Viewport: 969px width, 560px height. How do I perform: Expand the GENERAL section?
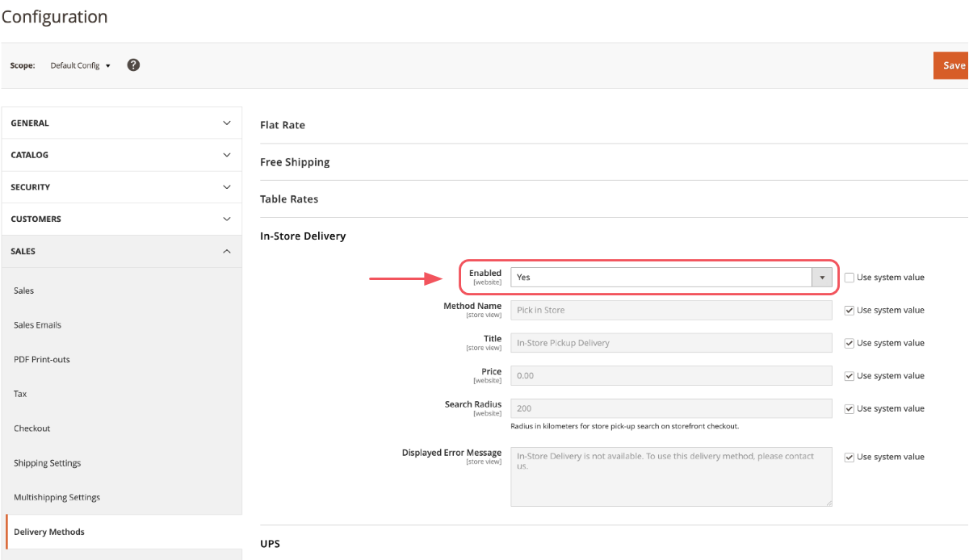(x=122, y=123)
